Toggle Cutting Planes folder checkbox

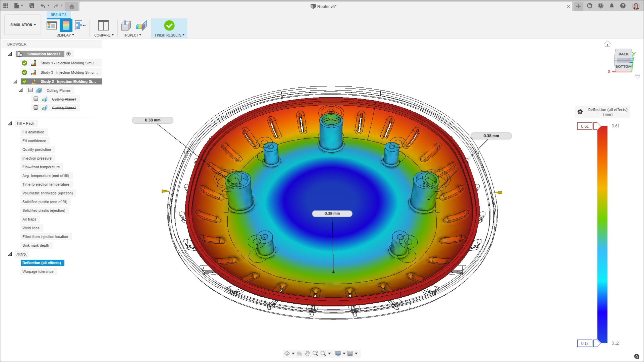click(31, 90)
